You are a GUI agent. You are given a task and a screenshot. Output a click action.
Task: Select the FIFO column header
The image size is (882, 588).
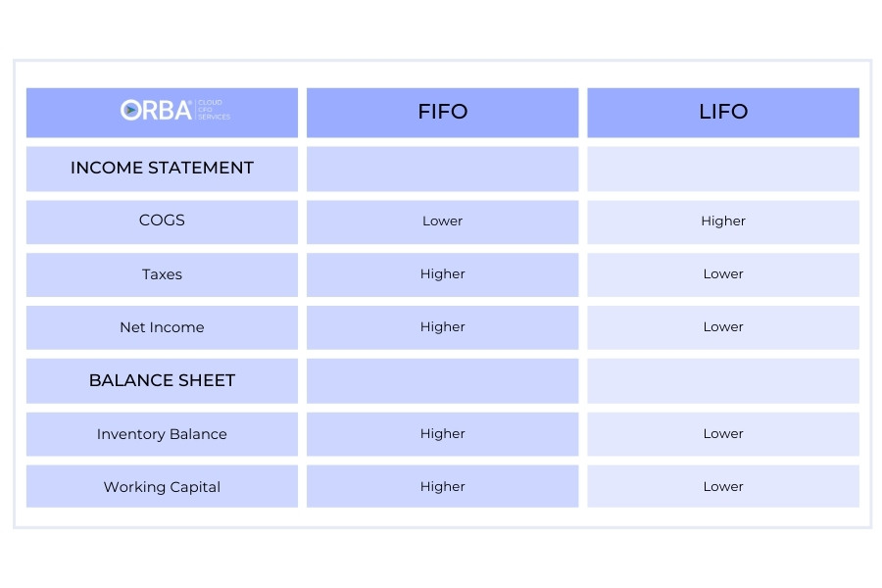pyautogui.click(x=442, y=112)
